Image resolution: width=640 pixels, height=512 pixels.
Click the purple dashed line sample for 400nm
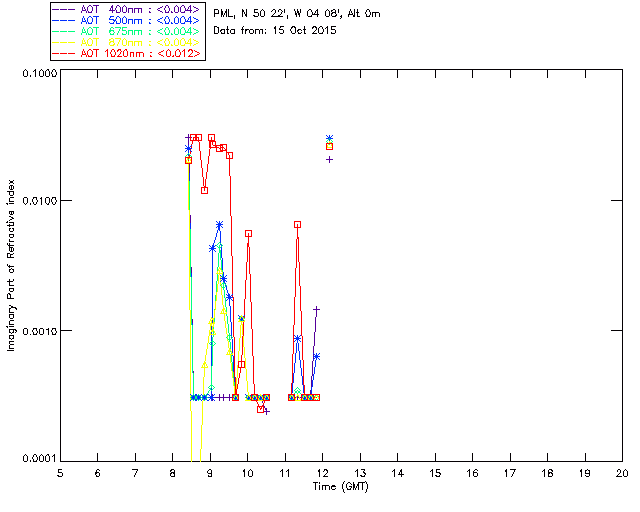[x=64, y=9]
